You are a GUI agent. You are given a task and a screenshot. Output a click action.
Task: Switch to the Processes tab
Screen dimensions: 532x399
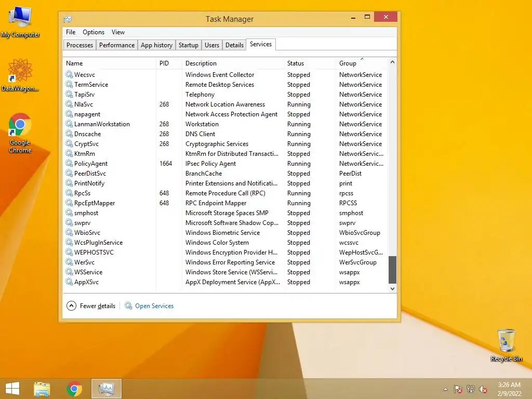tap(79, 45)
